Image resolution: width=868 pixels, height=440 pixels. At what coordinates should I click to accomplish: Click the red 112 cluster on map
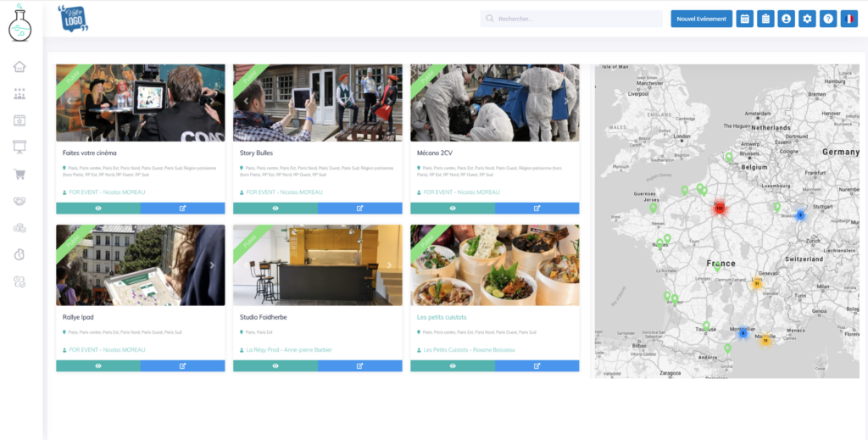[x=719, y=208]
